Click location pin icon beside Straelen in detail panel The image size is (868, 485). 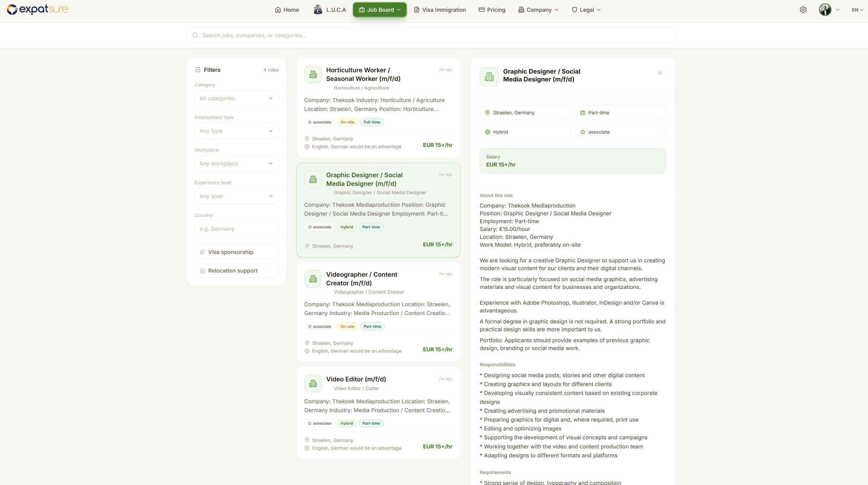click(x=488, y=113)
